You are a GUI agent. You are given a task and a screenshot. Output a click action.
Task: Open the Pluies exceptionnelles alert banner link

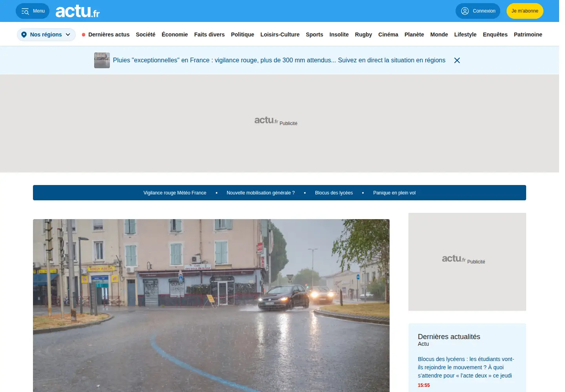tap(279, 60)
